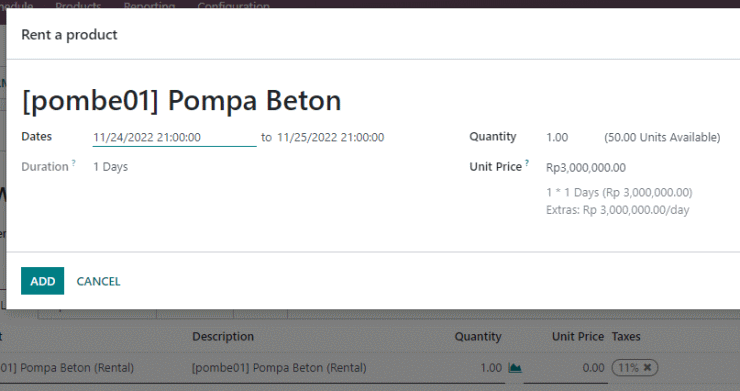This screenshot has height=391, width=740.
Task: Click the ADD button
Action: point(42,281)
